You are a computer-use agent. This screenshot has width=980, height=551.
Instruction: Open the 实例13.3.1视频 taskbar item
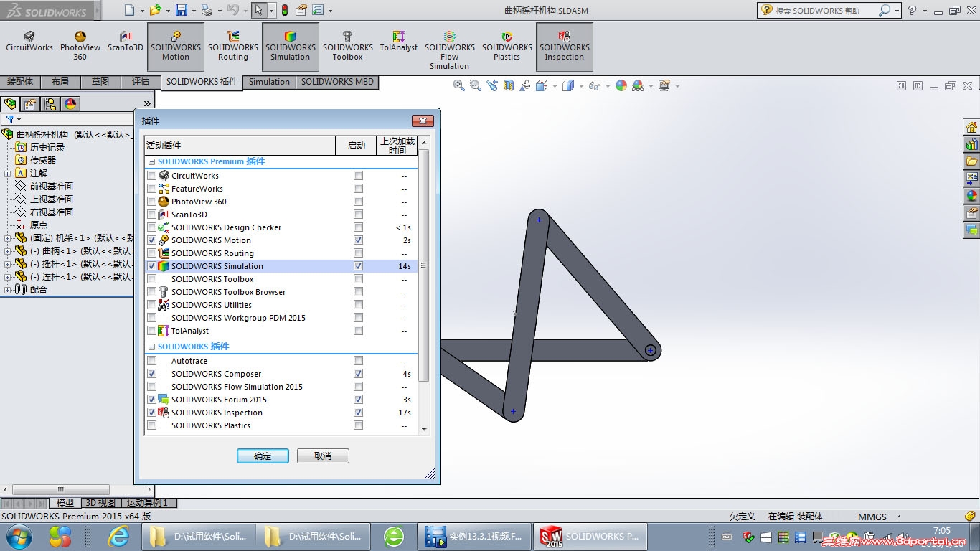point(475,536)
